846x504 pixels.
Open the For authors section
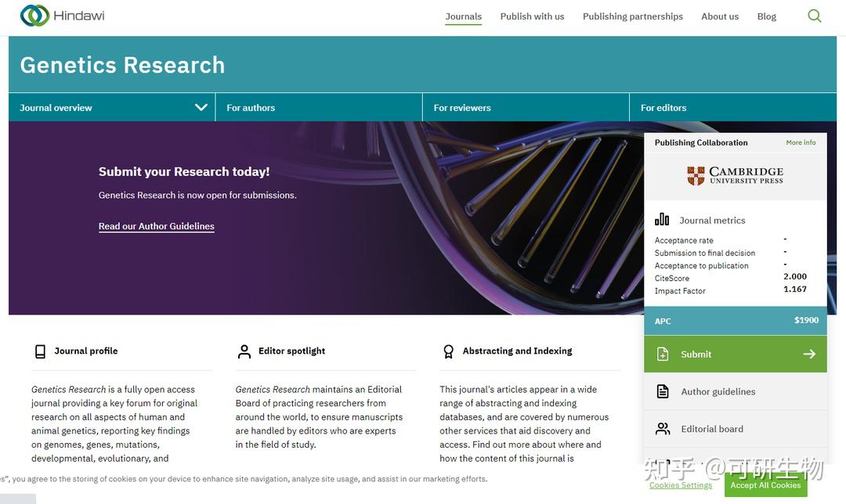coord(251,106)
